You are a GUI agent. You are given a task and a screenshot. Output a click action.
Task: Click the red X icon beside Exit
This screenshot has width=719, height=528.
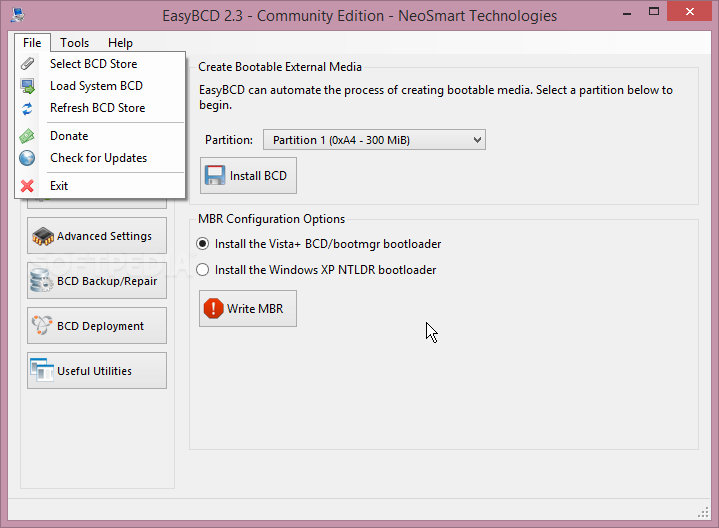(x=27, y=186)
